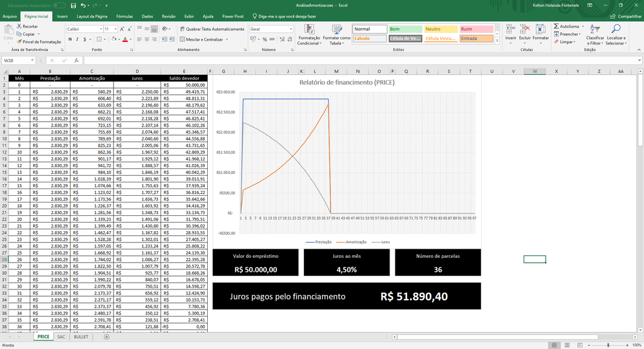Viewport: 644px width, 349px height.
Task: Click the insert function fx icon
Action: pyautogui.click(x=76, y=61)
